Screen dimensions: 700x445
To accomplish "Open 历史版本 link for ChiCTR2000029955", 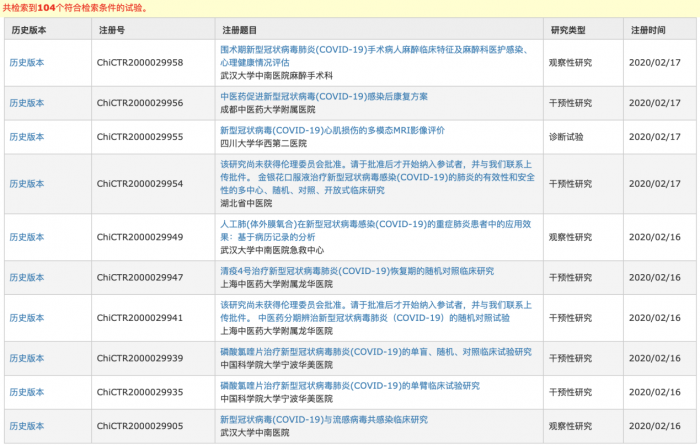I will tap(26, 137).
